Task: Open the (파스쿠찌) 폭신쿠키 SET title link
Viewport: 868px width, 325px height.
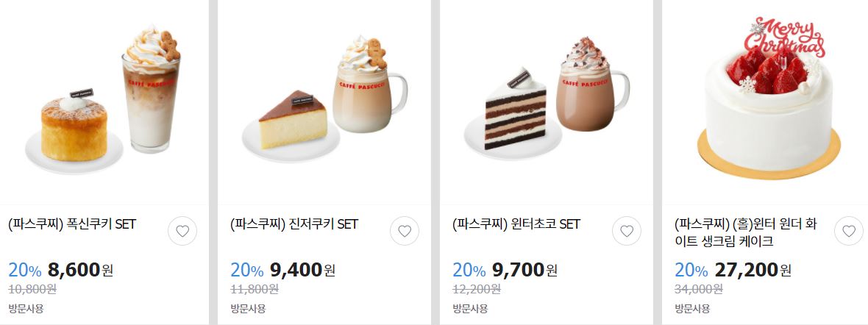Action: 73,224
